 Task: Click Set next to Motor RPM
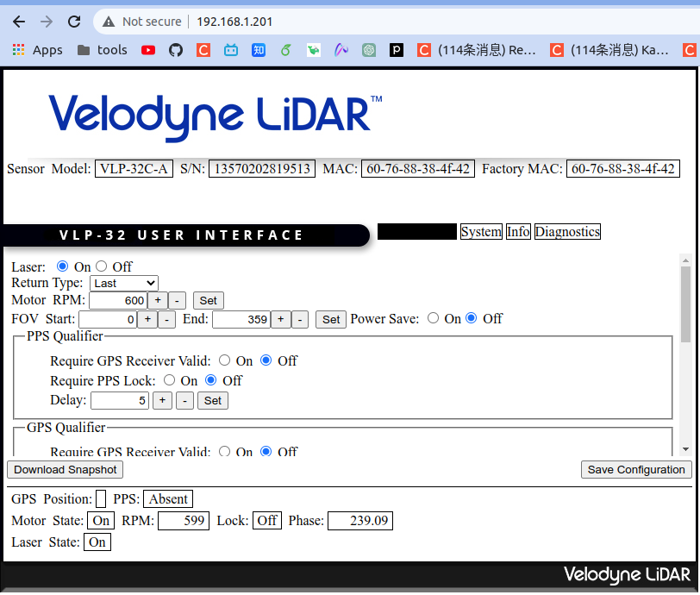209,300
